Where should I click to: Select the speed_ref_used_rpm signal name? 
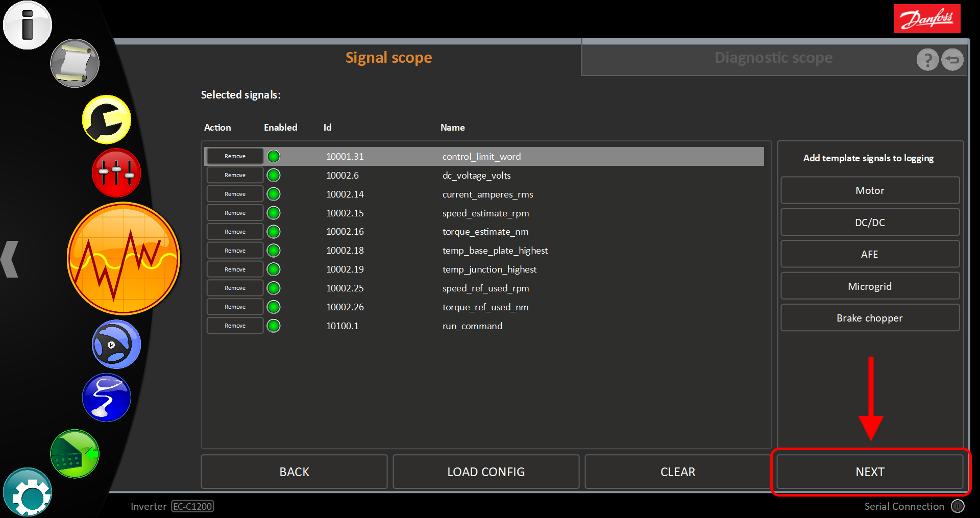pos(486,288)
